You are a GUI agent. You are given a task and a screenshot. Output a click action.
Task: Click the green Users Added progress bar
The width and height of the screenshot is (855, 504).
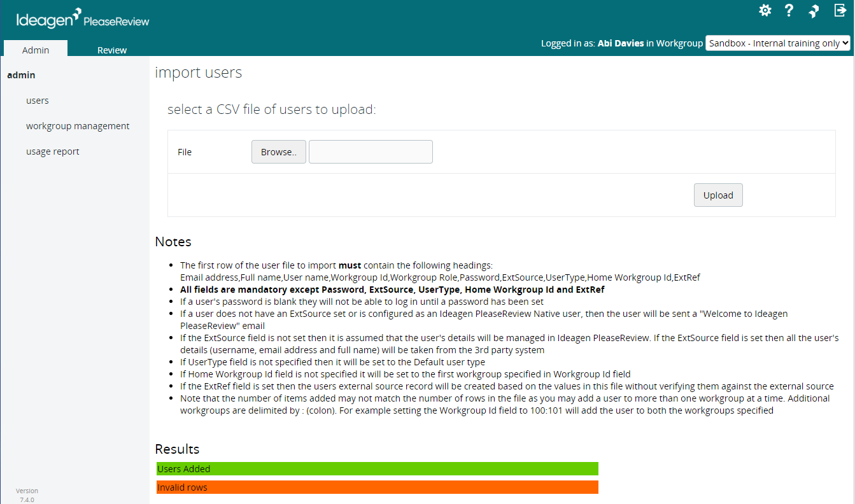coord(377,468)
